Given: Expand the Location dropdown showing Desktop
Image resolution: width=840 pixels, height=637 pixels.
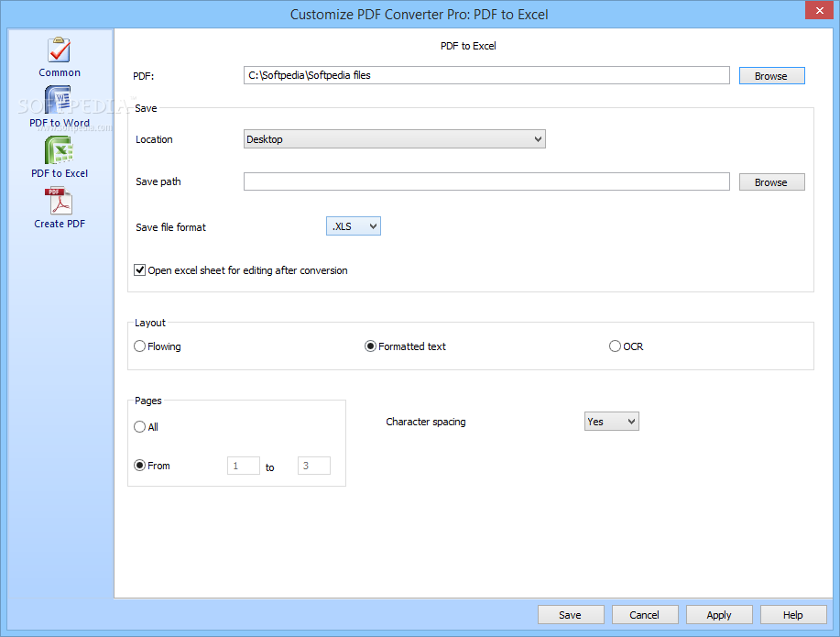Looking at the screenshot, I should tap(394, 139).
